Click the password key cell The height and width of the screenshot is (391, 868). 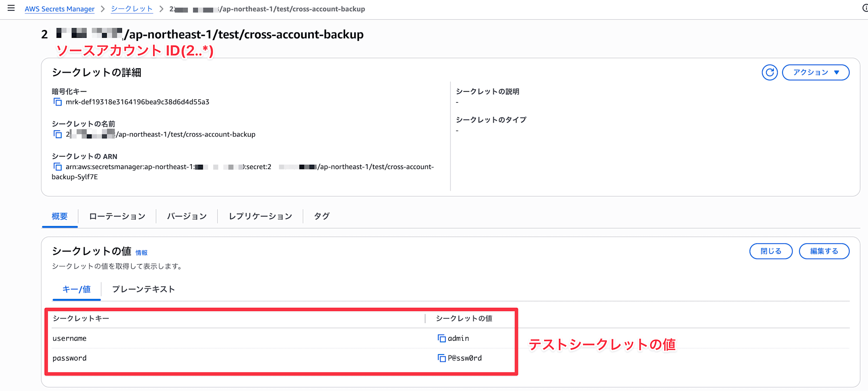tap(69, 358)
